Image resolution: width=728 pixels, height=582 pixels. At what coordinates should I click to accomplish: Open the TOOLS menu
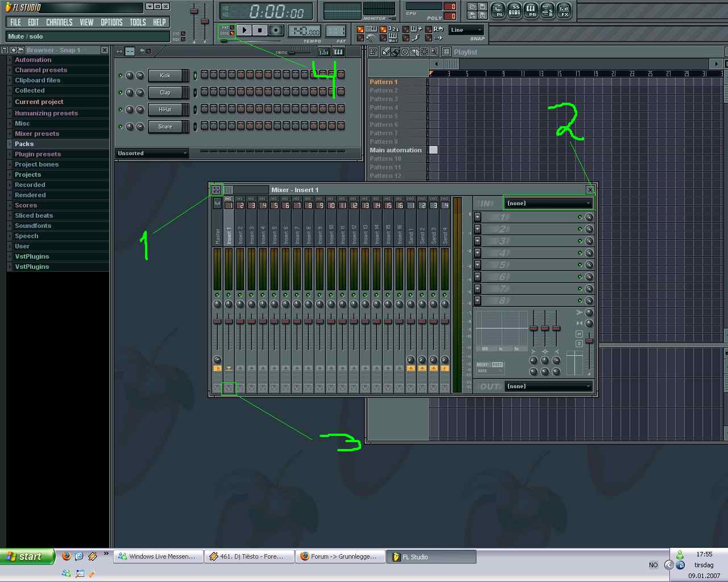pyautogui.click(x=138, y=22)
